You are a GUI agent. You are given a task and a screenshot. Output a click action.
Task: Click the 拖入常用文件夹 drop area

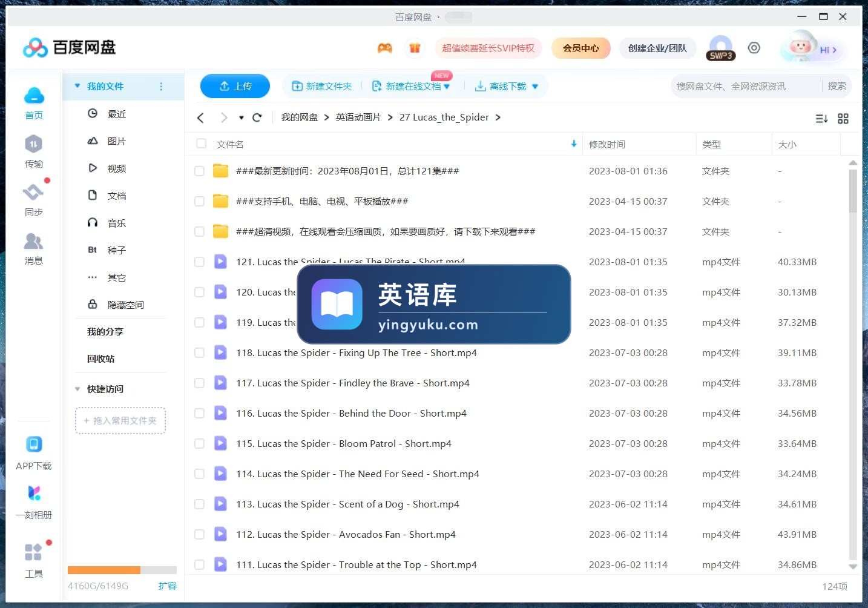pyautogui.click(x=120, y=420)
